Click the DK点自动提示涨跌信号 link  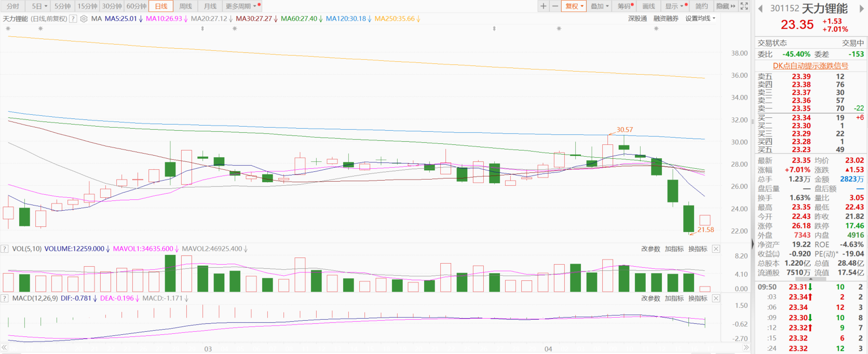[x=810, y=66]
